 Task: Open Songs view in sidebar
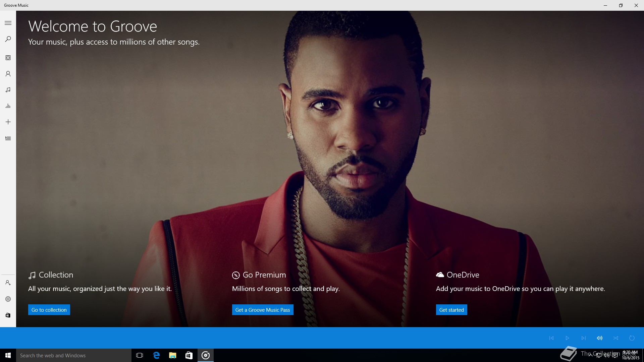tap(8, 90)
